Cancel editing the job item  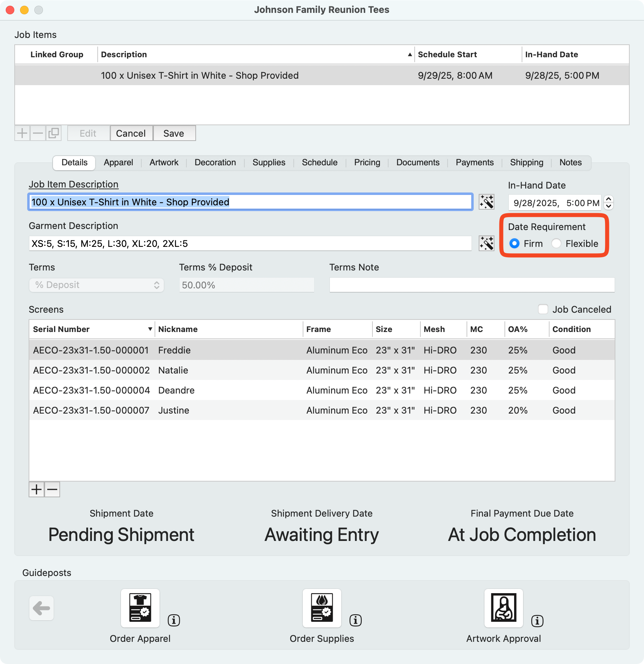coord(131,133)
